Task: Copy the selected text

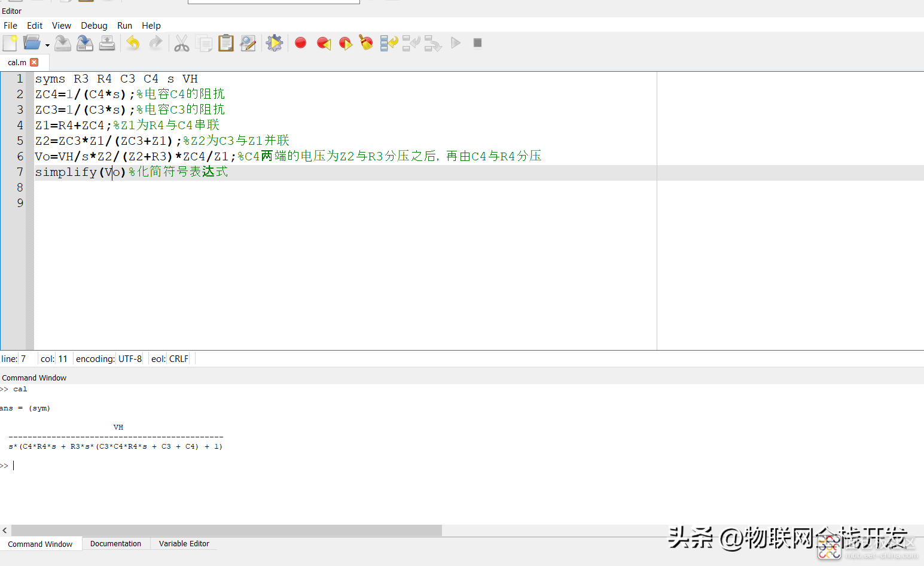Action: coord(204,43)
